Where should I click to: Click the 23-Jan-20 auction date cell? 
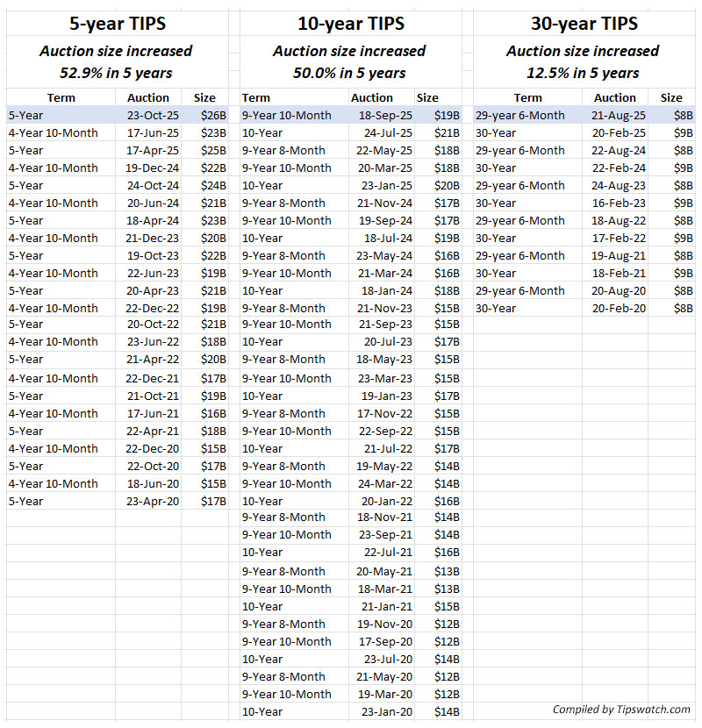[386, 711]
